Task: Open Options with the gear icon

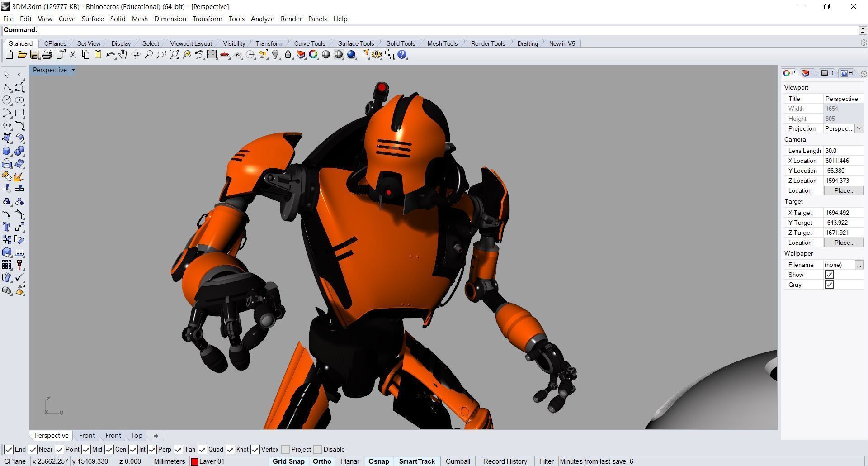Action: coord(377,55)
